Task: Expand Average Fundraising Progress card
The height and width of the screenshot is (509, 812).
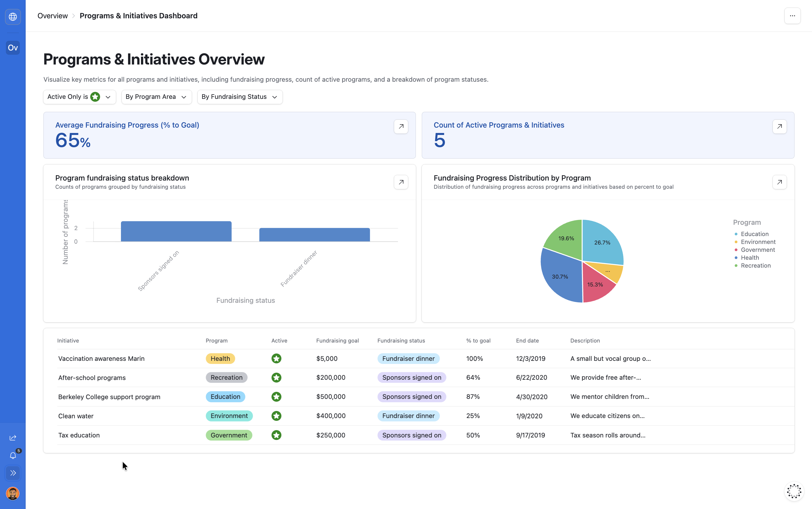Action: [401, 126]
